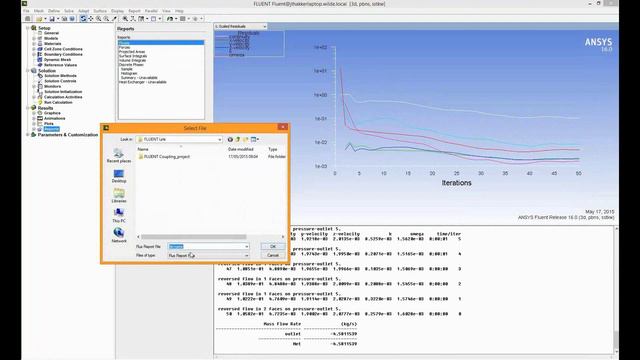Create a new folder in file dialog
The width and height of the screenshot is (640, 360).
245,140
